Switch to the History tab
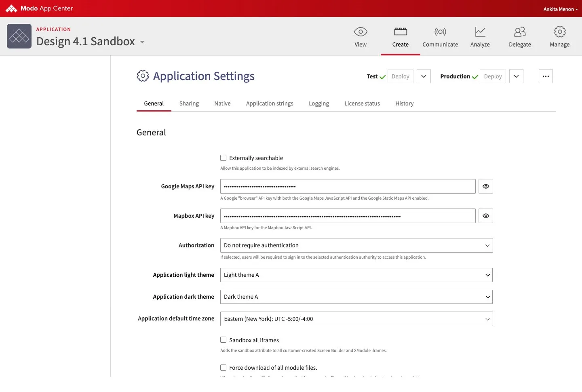This screenshot has width=582, height=392. coord(405,103)
